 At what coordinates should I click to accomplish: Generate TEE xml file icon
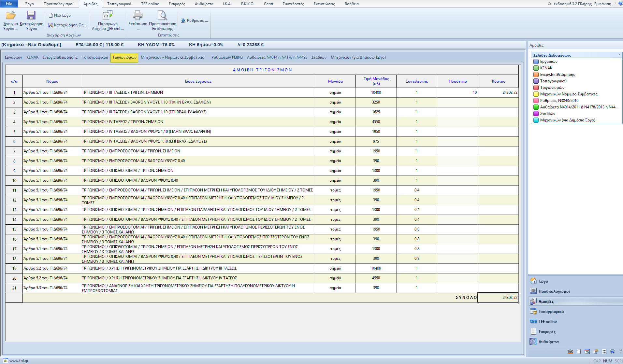[108, 16]
